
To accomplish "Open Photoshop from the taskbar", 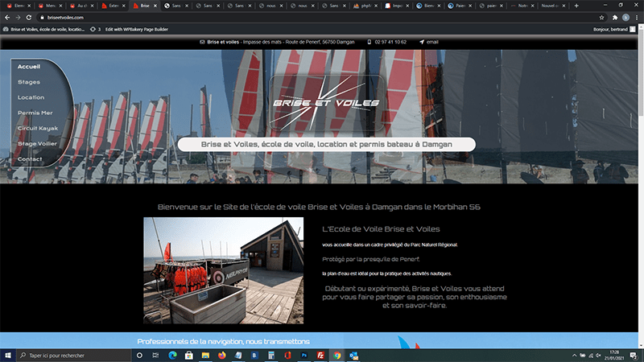I will (x=304, y=355).
